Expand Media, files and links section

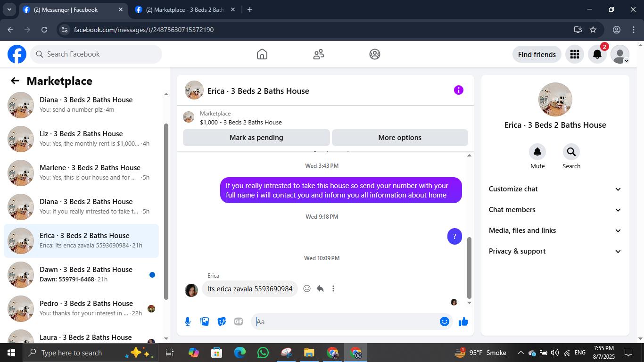555,230
